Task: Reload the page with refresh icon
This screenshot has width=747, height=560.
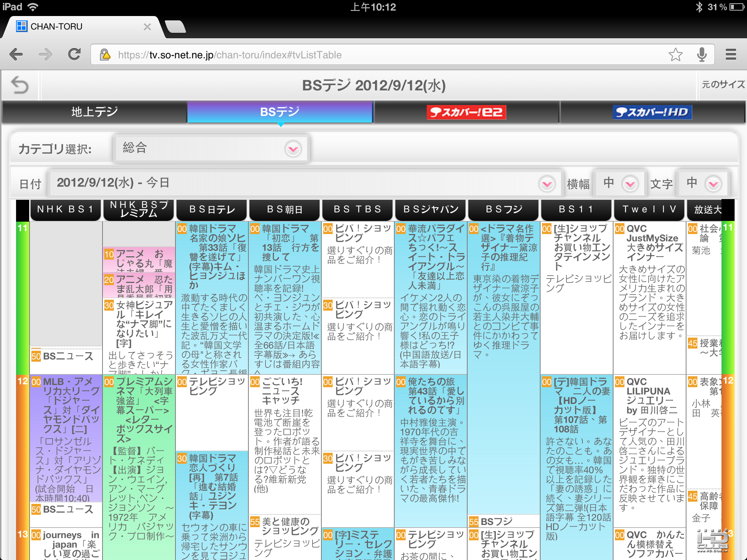Action: coord(74,55)
